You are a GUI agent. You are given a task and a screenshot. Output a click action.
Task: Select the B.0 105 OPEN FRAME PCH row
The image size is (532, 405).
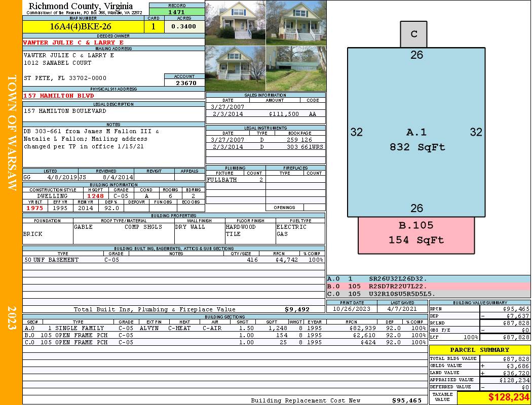(225, 335)
